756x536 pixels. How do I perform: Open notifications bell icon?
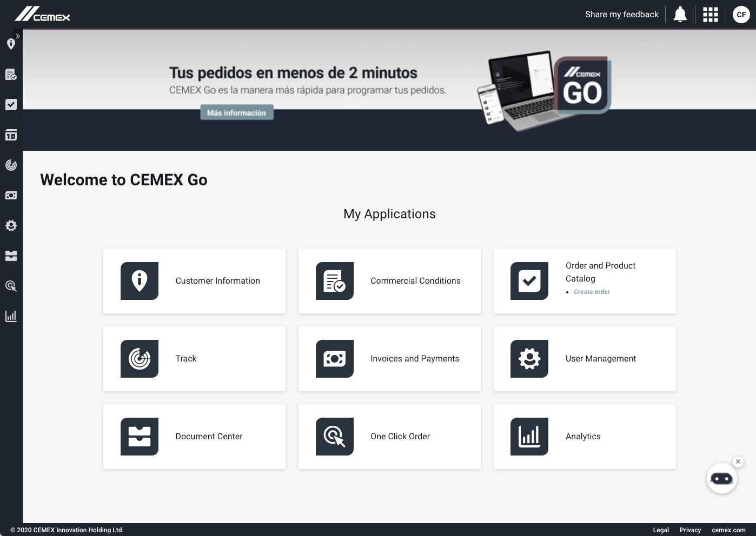680,15
